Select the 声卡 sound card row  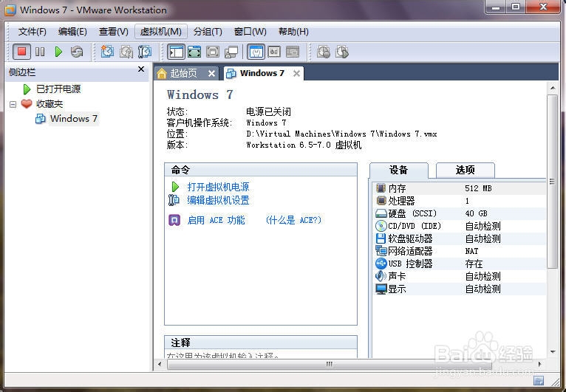click(x=459, y=276)
